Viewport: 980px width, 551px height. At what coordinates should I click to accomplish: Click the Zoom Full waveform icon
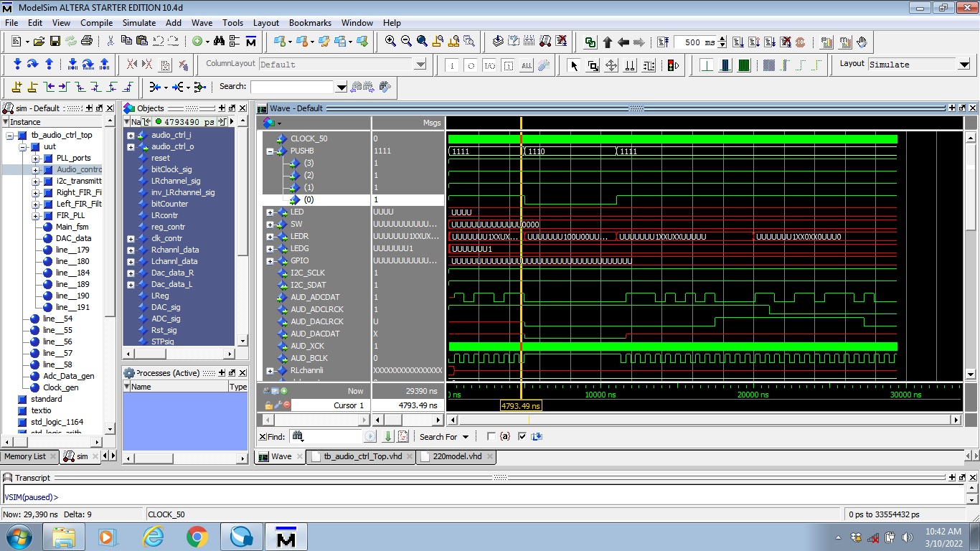tap(423, 41)
